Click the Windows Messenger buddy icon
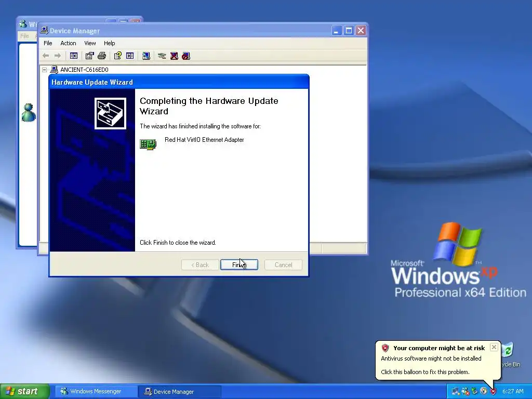The image size is (532, 399). 29,113
